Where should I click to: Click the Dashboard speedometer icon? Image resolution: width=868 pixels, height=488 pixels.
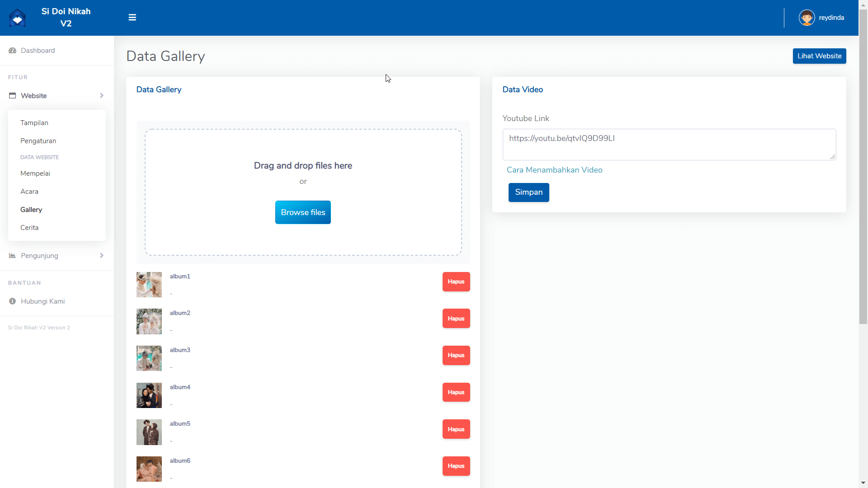coord(12,50)
